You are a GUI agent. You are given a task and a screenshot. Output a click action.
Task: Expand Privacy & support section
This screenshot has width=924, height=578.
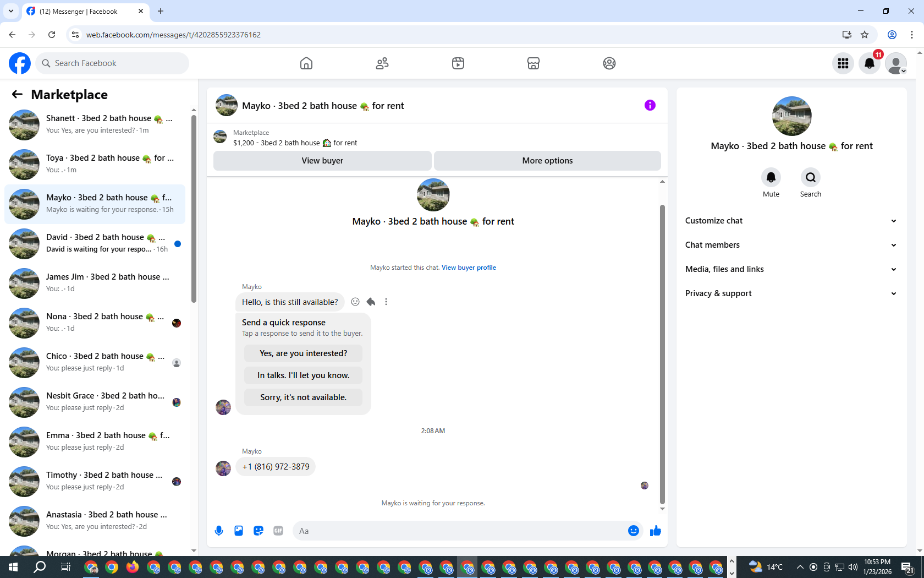pyautogui.click(x=791, y=293)
